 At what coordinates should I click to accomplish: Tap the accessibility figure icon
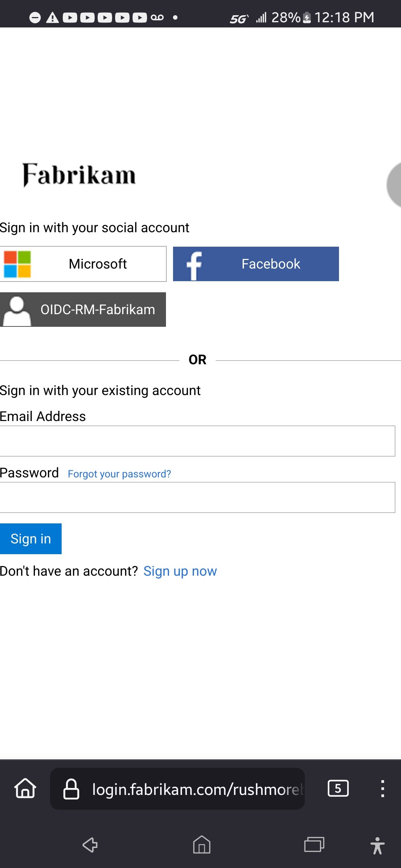[377, 846]
